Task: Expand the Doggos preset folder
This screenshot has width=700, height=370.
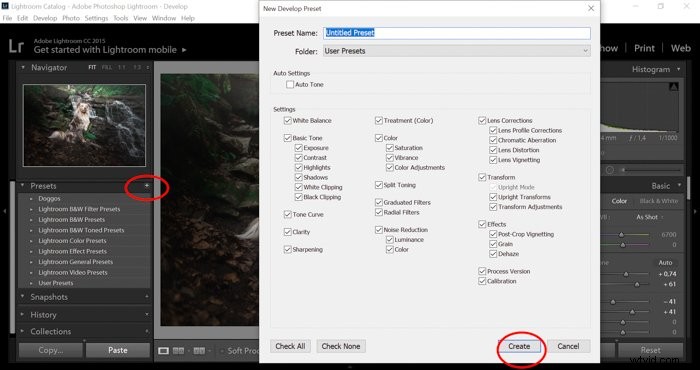Action: point(31,199)
